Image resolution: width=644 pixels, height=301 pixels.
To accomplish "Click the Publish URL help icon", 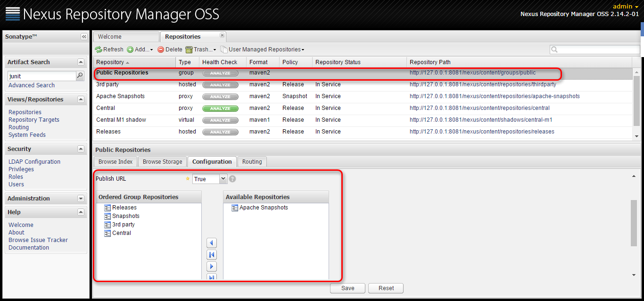I will pos(232,179).
